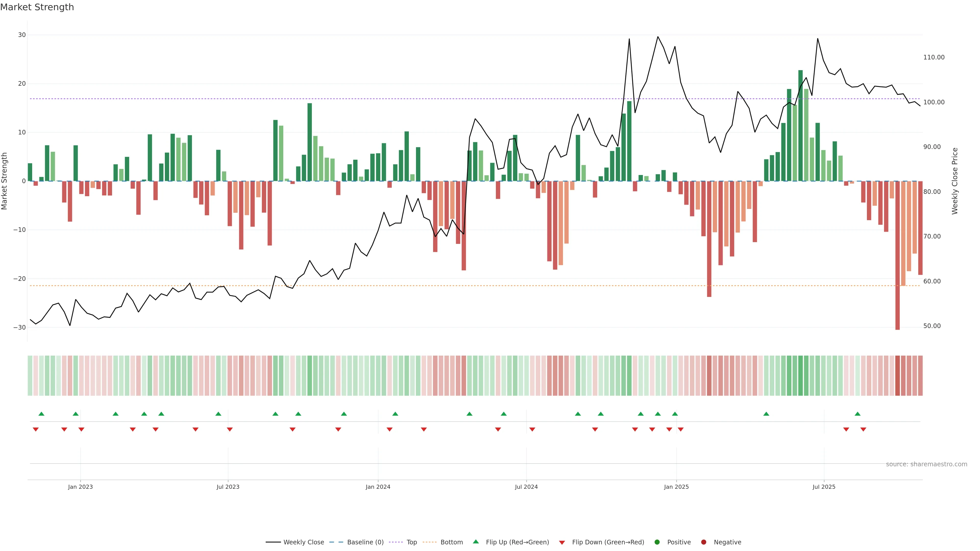Click the first green flip-up triangle marker
Image resolution: width=980 pixels, height=551 pixels.
tap(41, 414)
